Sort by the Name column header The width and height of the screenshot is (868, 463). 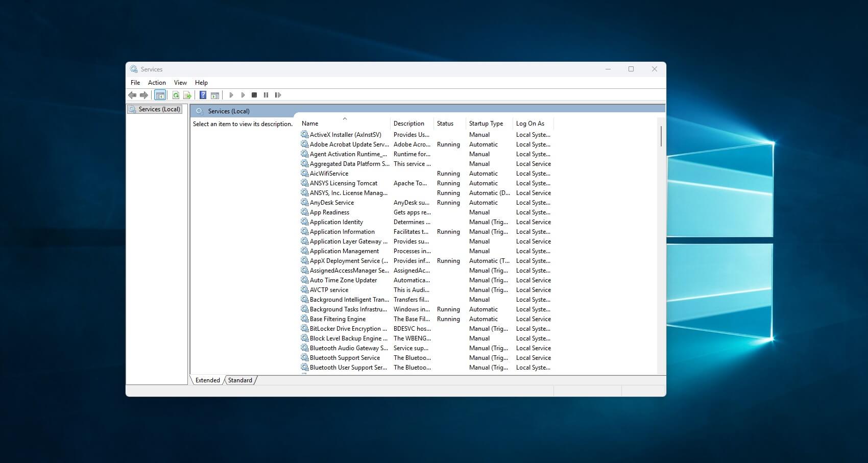tap(345, 124)
